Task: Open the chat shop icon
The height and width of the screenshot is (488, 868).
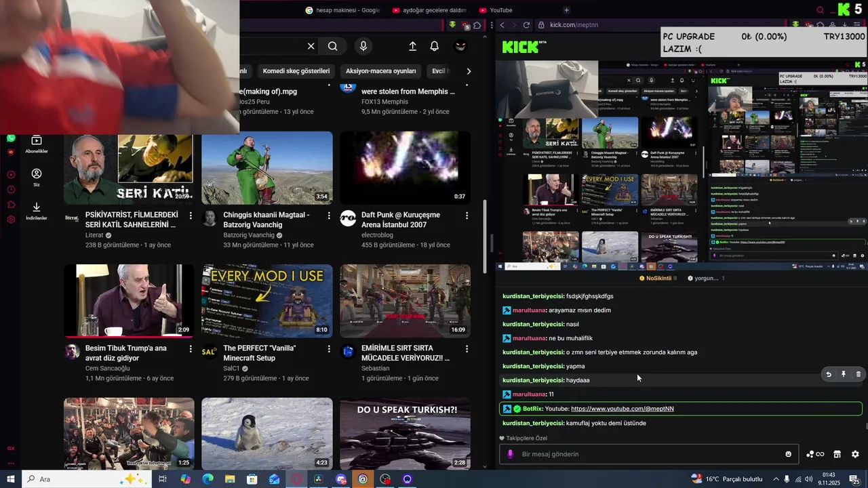Action: click(x=837, y=454)
